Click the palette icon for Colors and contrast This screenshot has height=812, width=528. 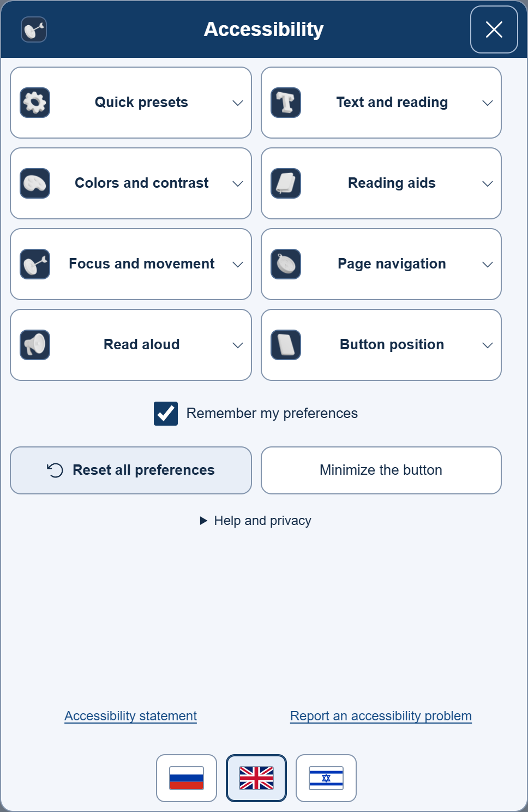[35, 183]
